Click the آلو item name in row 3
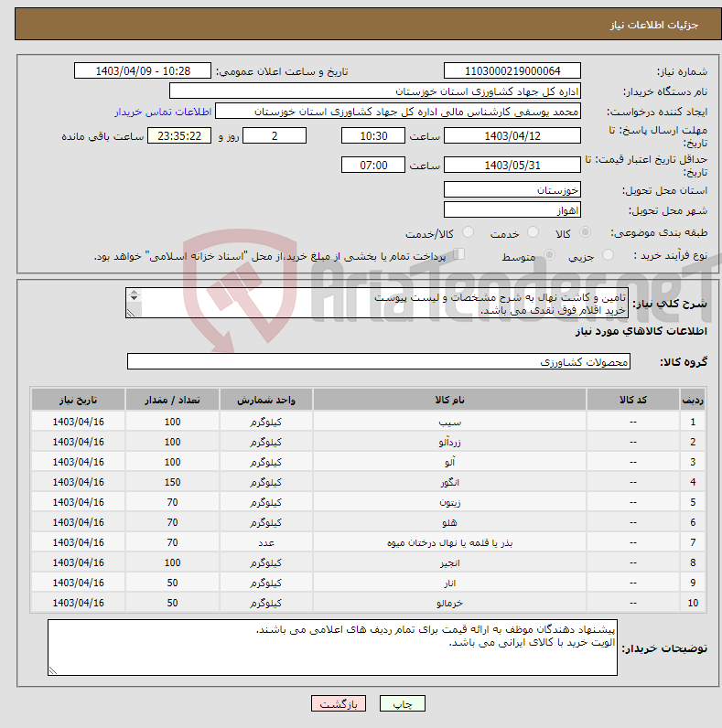Image resolution: width=722 pixels, height=728 pixels. 449,462
